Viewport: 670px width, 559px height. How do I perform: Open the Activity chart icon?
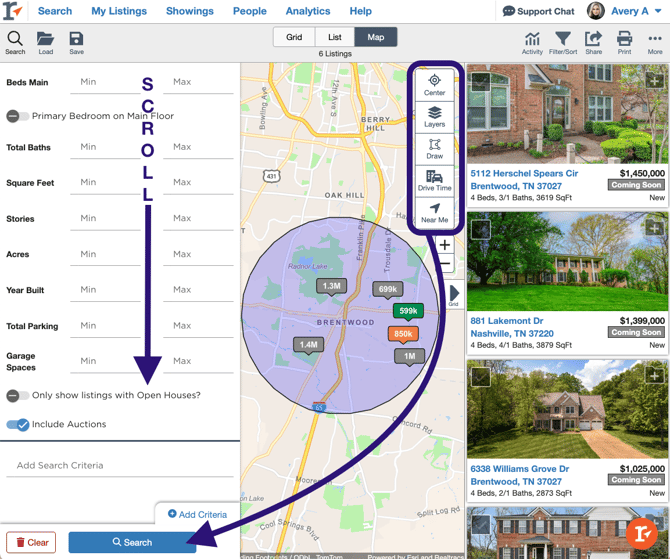coord(532,43)
